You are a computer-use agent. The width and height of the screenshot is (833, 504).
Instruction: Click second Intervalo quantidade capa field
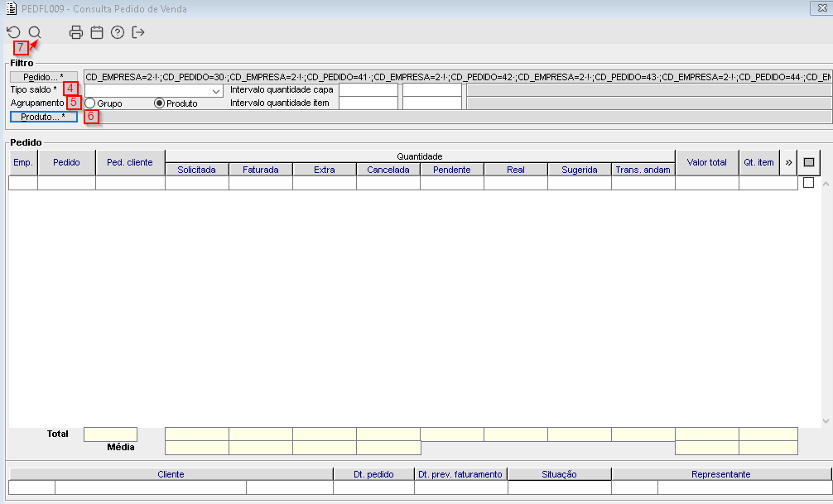(432, 89)
